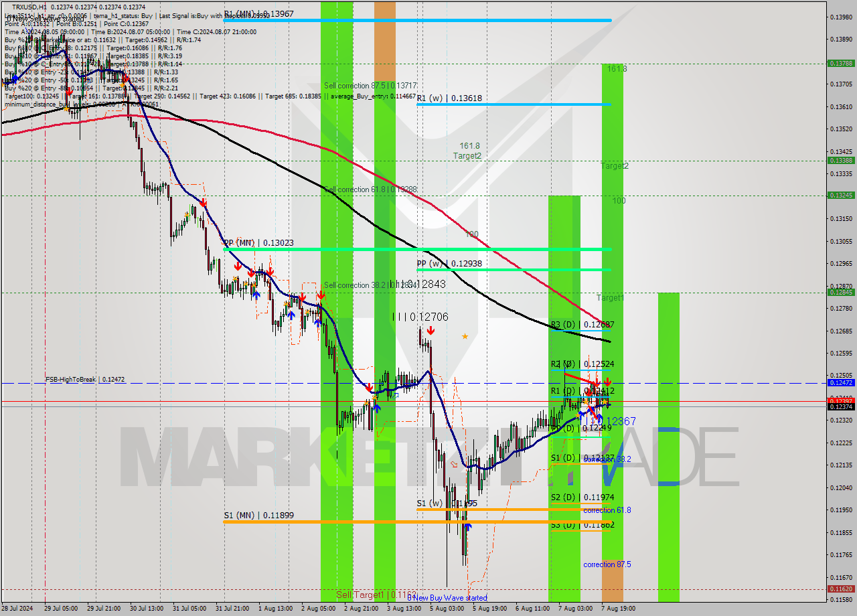Click green 0.13388 price tag on axis
The height and width of the screenshot is (616, 857).
pos(841,160)
